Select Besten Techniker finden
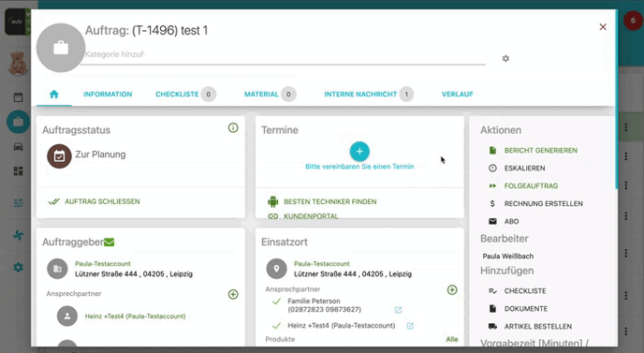Viewport: 644px width, 353px height. 330,201
